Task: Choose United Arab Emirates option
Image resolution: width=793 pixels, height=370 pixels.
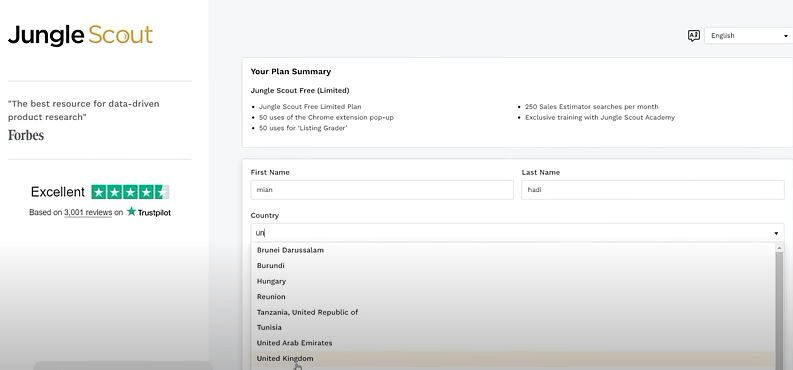Action: click(513, 343)
